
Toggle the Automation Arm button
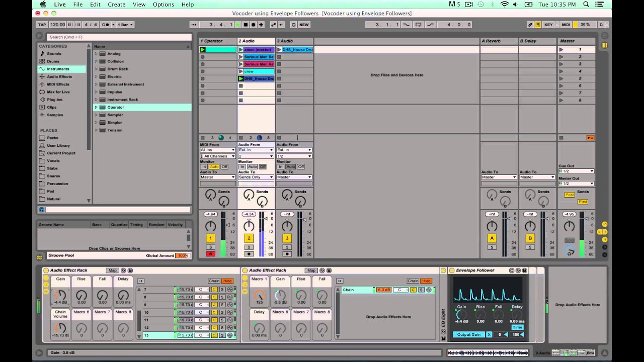273,25
